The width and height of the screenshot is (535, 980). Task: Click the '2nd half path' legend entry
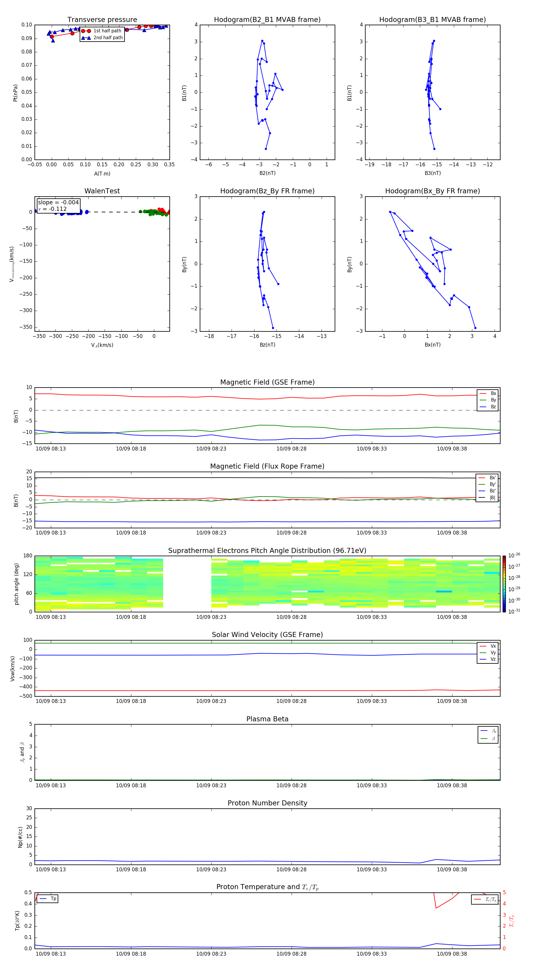pos(103,38)
